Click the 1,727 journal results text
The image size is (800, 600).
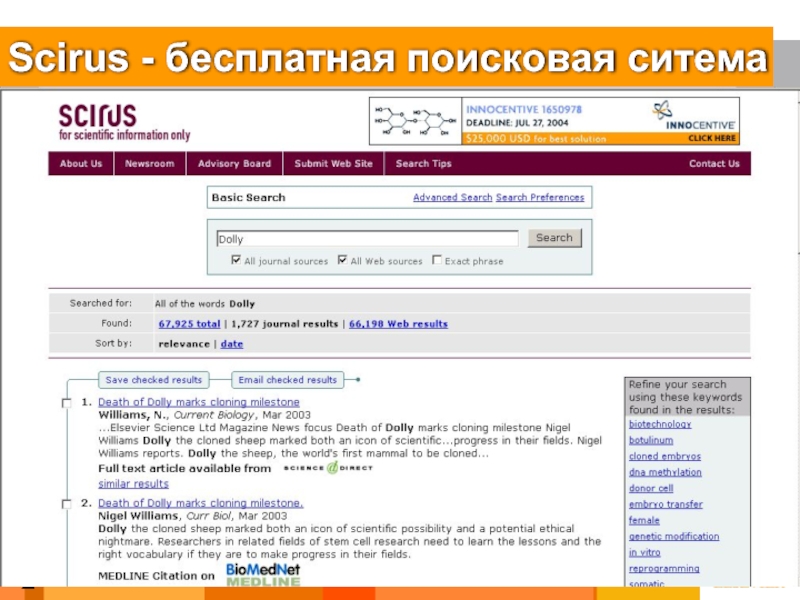pyautogui.click(x=285, y=324)
